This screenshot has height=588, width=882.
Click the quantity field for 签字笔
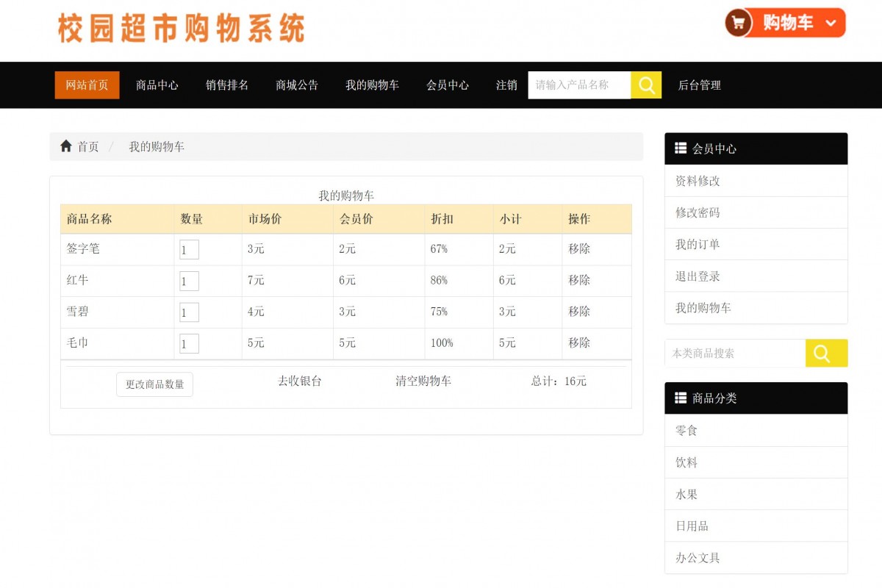189,249
